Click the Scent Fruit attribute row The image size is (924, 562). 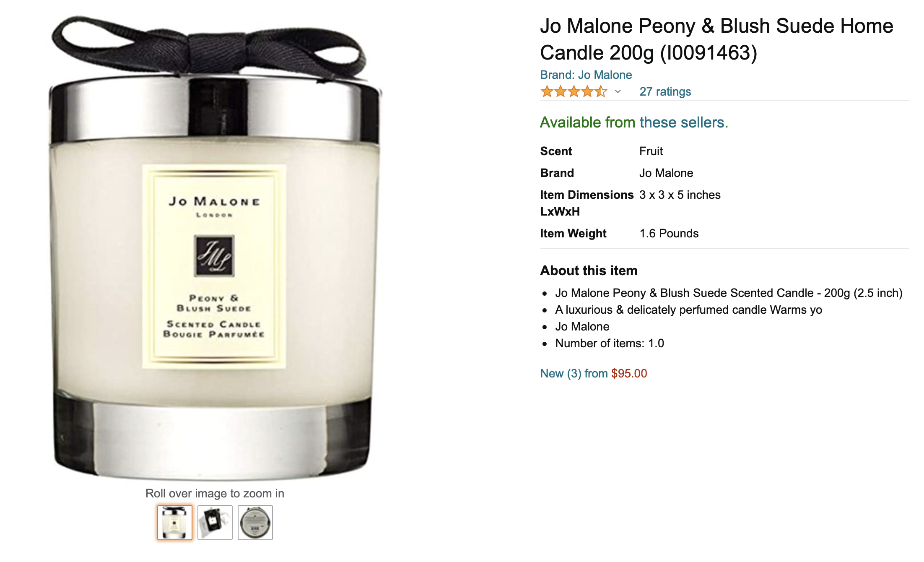tap(602, 151)
